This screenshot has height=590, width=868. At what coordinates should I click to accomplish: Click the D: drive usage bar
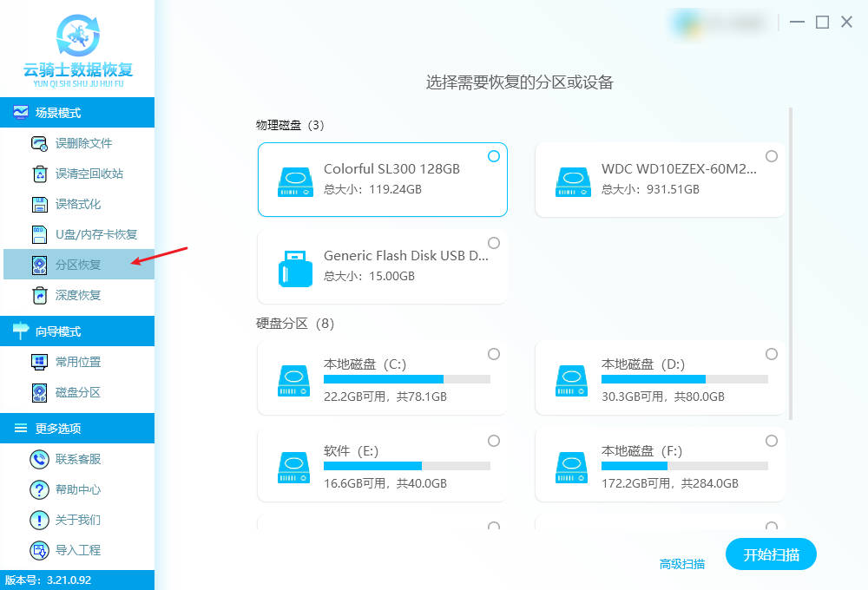[x=685, y=379]
